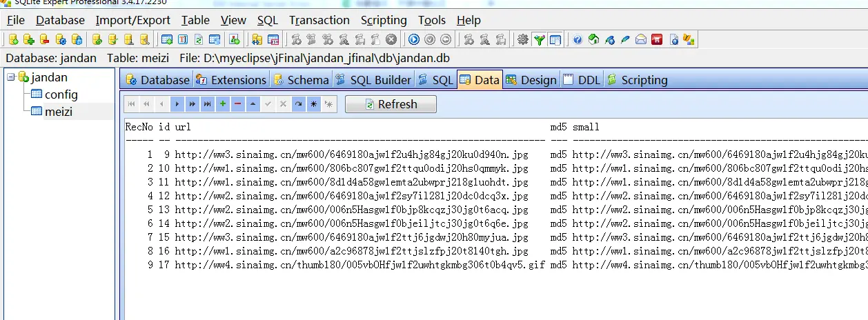
Task: Switch to the Schema tab
Action: click(301, 80)
